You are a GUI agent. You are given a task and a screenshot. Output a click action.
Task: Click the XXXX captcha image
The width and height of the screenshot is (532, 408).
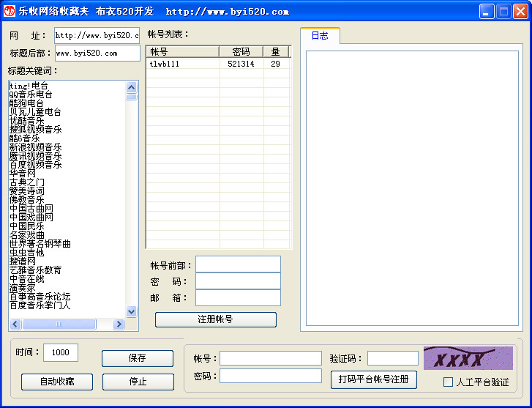(468, 358)
